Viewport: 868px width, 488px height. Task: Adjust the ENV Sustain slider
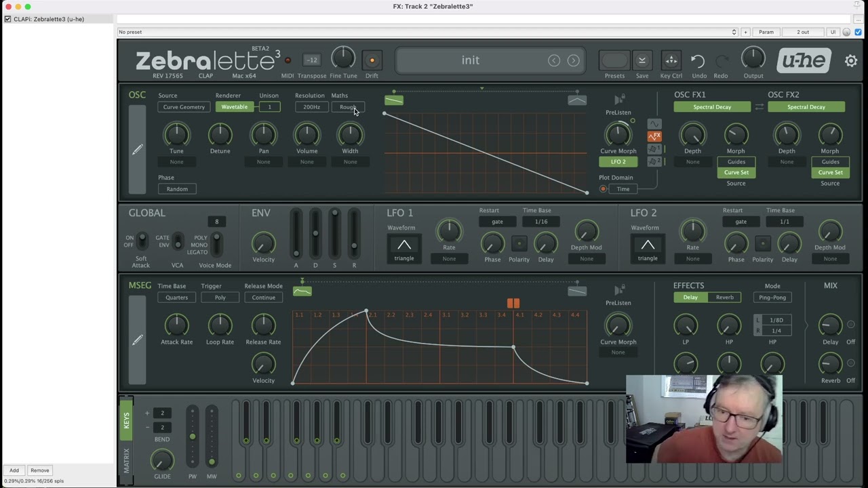coord(334,234)
